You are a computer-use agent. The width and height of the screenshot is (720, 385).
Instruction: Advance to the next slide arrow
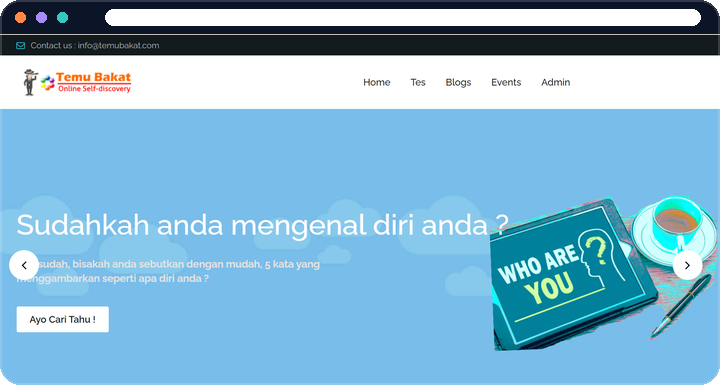click(x=687, y=265)
